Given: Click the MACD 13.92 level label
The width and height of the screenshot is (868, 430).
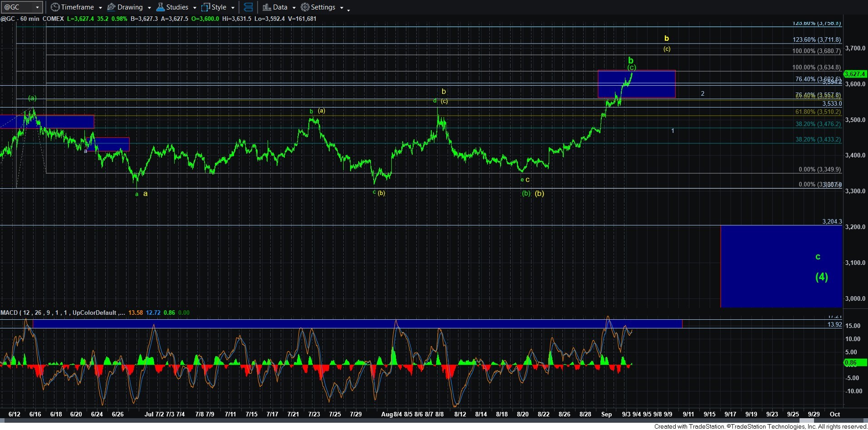Looking at the screenshot, I should click(x=834, y=324).
